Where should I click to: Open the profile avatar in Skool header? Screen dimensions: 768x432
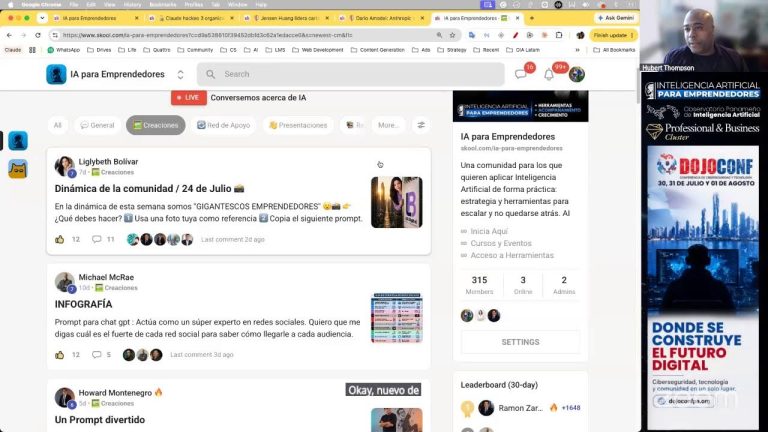[577, 74]
